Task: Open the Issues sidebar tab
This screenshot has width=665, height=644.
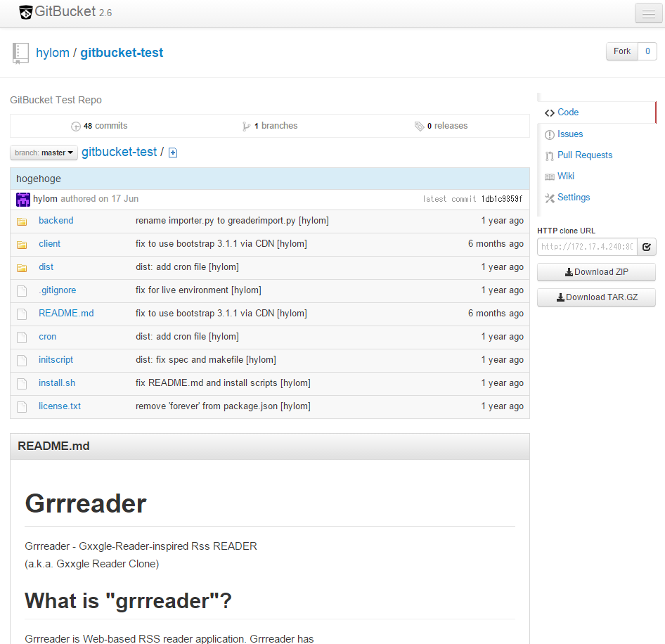Action: (569, 134)
